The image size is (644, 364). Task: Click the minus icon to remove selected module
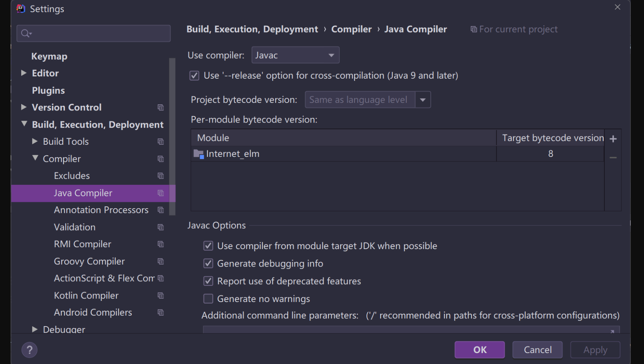pos(613,157)
